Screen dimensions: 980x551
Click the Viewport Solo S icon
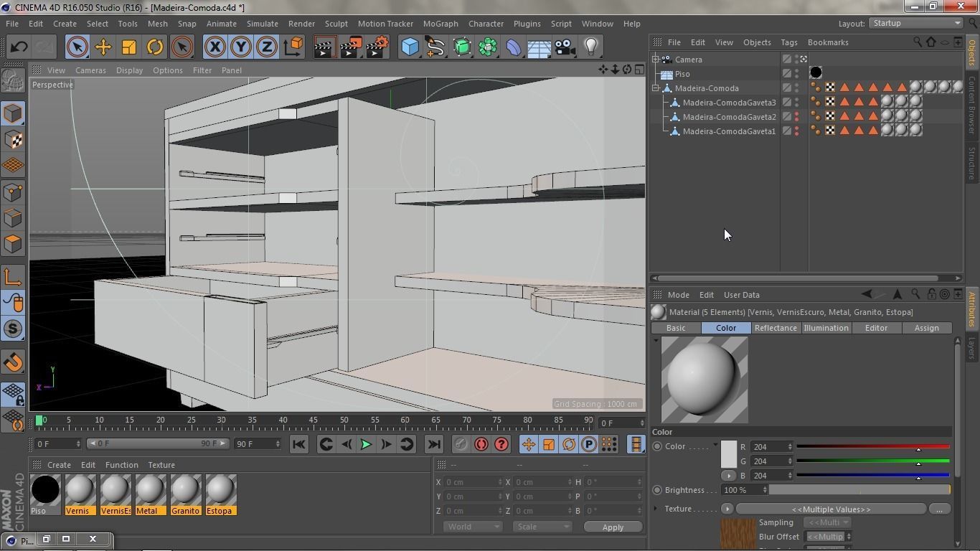tap(12, 329)
